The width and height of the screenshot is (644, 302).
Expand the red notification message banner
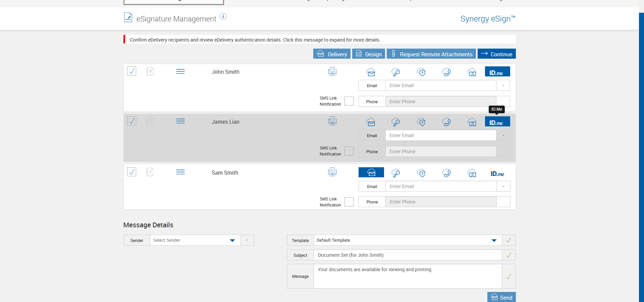pos(255,40)
